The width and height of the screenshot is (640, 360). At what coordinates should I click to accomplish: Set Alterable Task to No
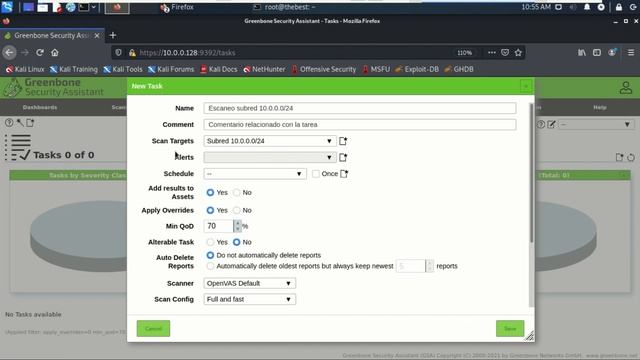pyautogui.click(x=236, y=242)
